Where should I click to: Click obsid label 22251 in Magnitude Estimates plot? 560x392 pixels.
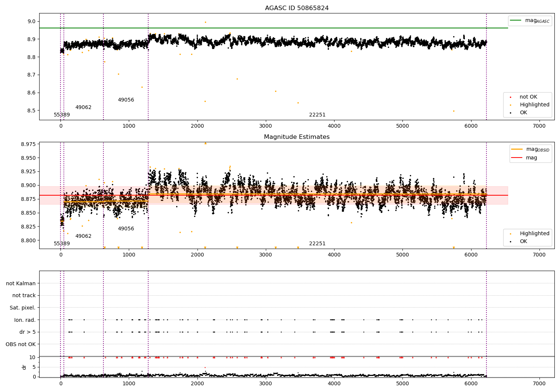tap(317, 243)
